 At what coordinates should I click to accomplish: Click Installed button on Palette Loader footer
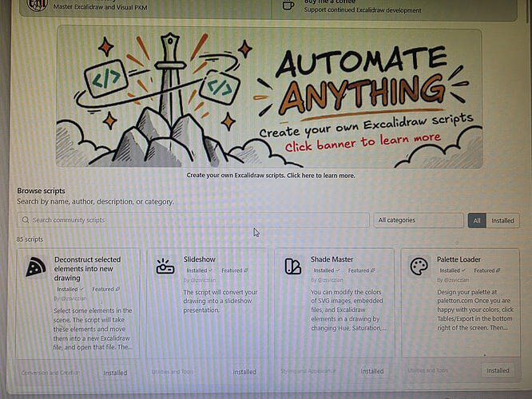pyautogui.click(x=498, y=370)
